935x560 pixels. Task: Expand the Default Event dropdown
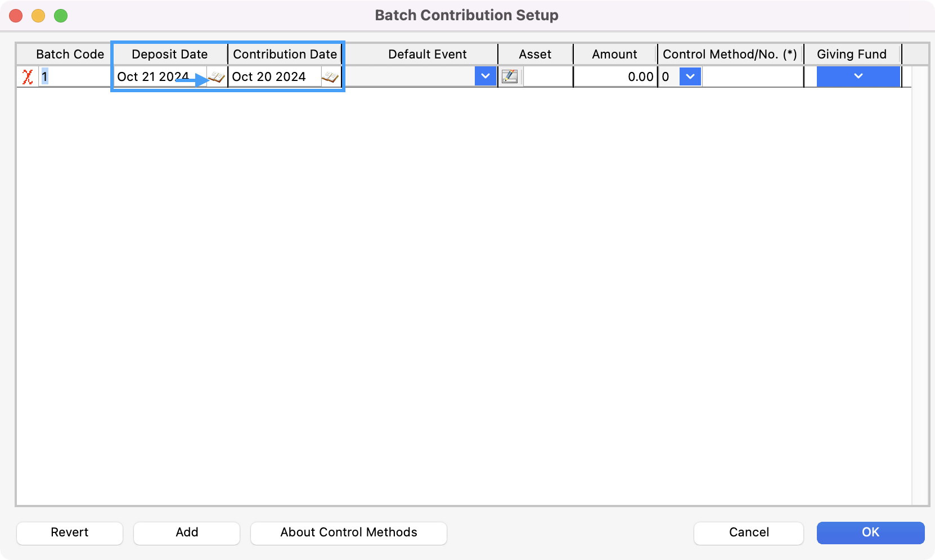point(485,76)
